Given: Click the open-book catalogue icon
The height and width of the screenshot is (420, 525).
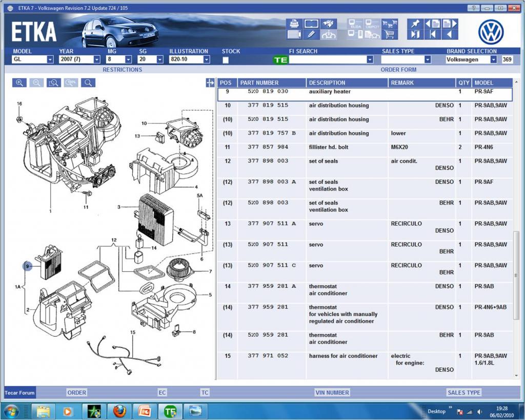Looking at the screenshot, I should 311,24.
